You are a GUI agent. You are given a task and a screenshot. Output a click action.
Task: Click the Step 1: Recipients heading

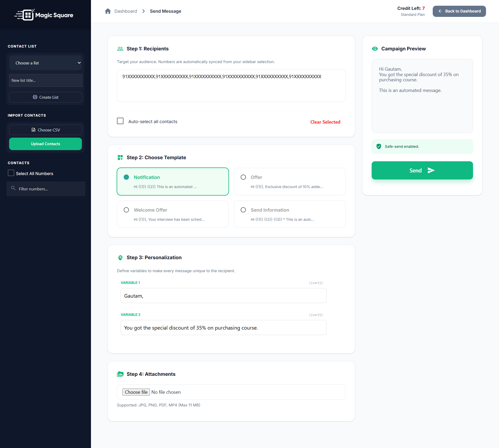point(147,49)
